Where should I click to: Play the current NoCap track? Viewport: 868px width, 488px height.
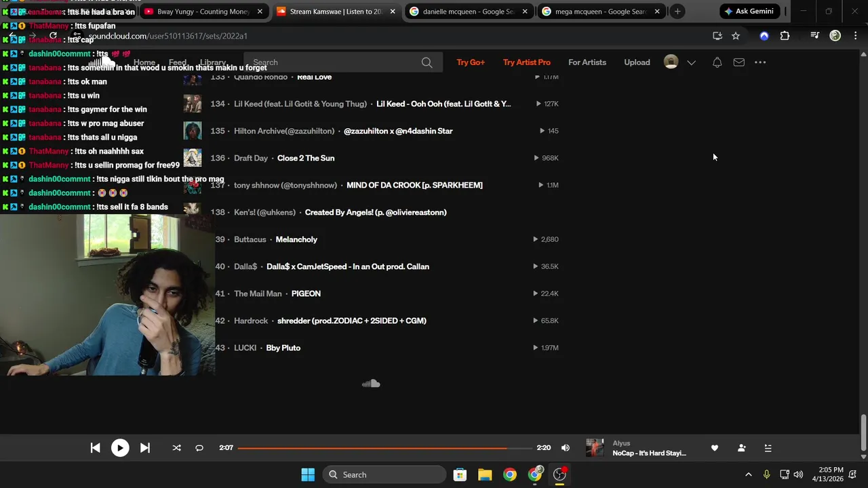pos(120,448)
